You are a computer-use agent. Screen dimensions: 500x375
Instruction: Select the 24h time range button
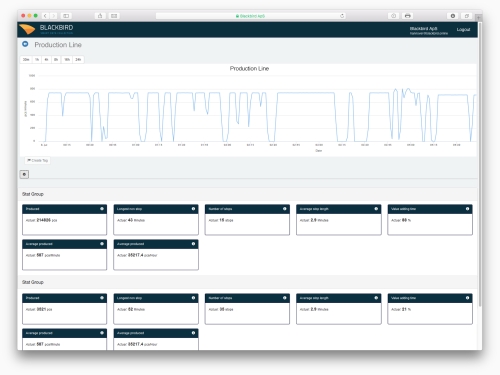click(x=78, y=59)
